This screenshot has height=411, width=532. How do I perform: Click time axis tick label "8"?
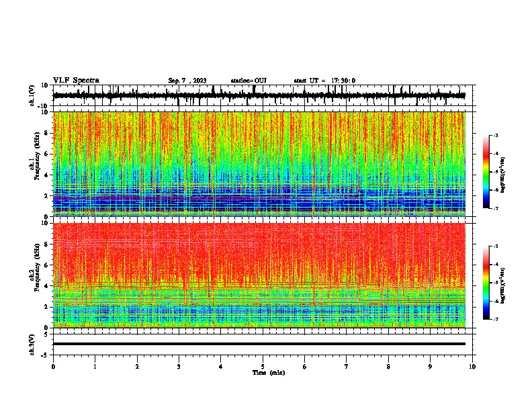coord(388,367)
